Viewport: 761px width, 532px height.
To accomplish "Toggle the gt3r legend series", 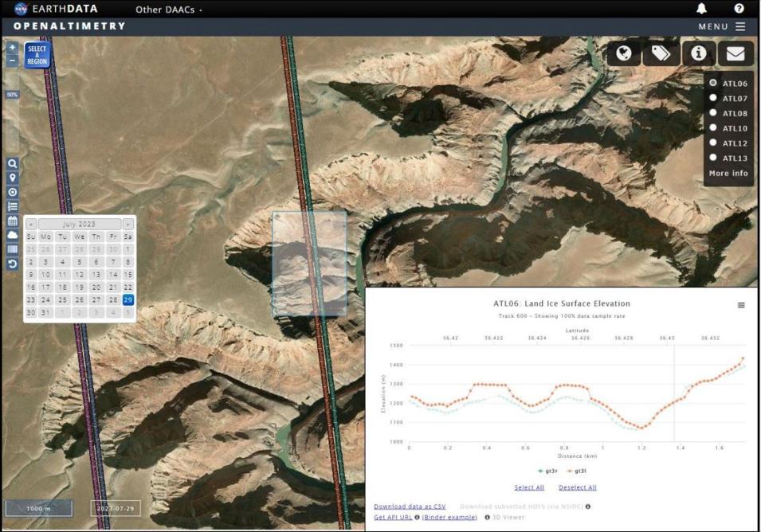I will click(548, 471).
